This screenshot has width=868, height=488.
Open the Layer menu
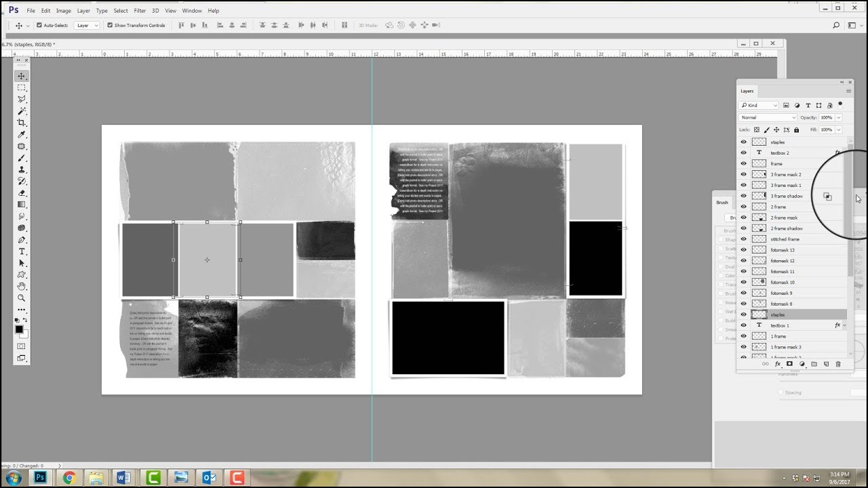tap(83, 11)
